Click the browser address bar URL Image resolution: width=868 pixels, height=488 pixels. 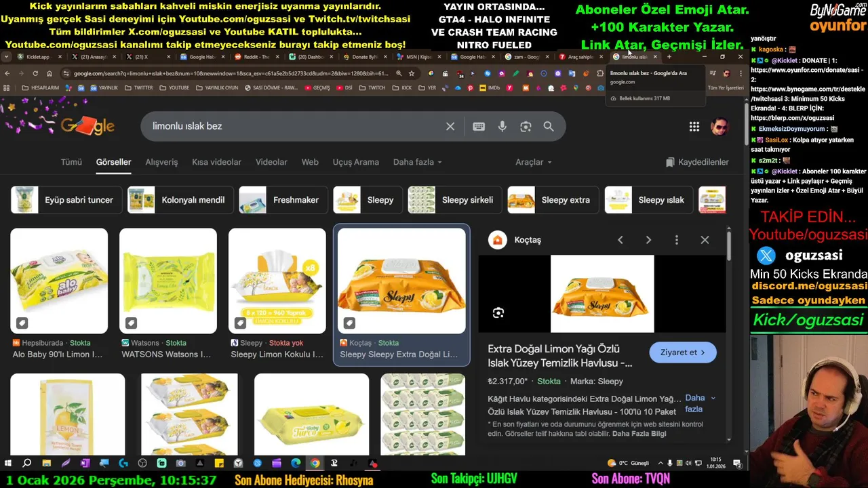[x=231, y=73]
